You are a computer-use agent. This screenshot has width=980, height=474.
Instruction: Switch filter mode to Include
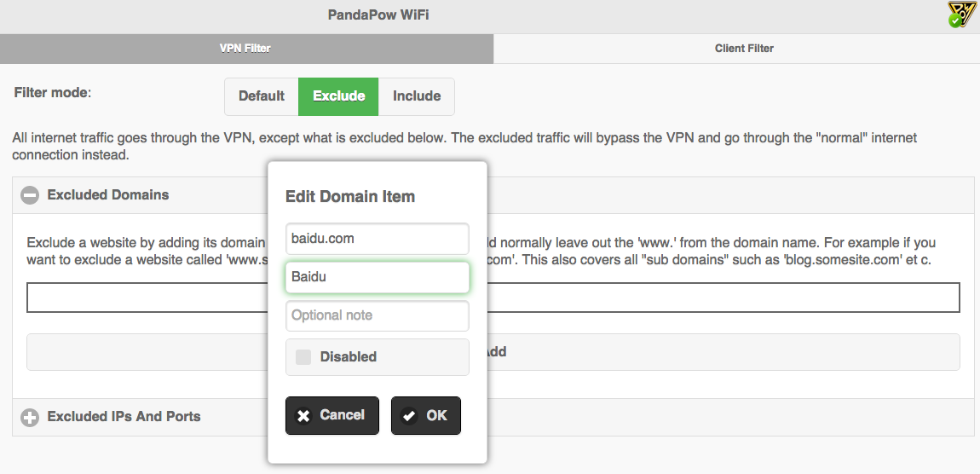click(x=416, y=96)
